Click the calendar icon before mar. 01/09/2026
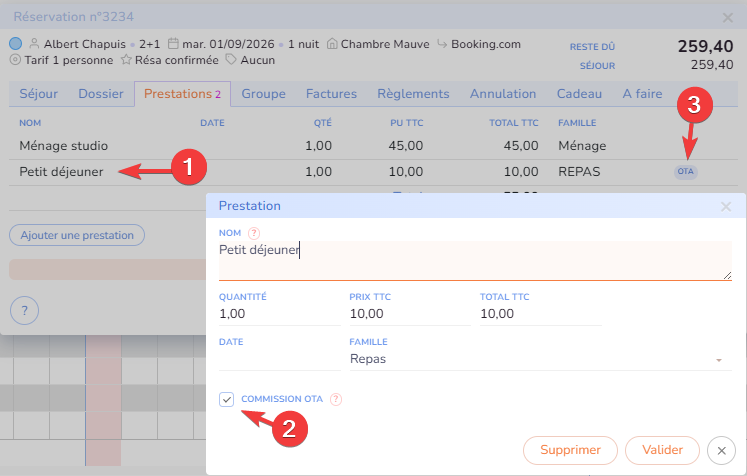Screen dimensions: 747x476 tap(174, 44)
